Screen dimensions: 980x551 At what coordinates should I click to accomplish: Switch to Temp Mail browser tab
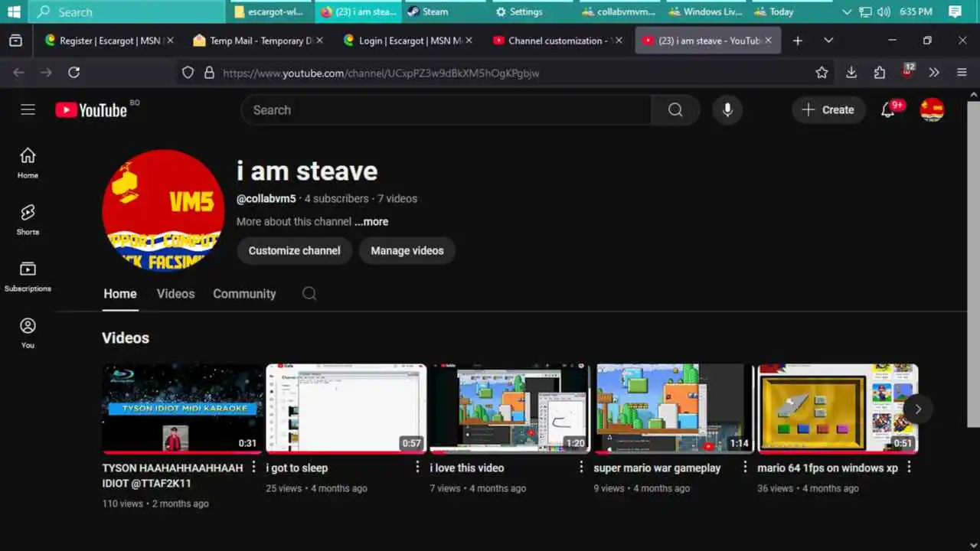[259, 41]
